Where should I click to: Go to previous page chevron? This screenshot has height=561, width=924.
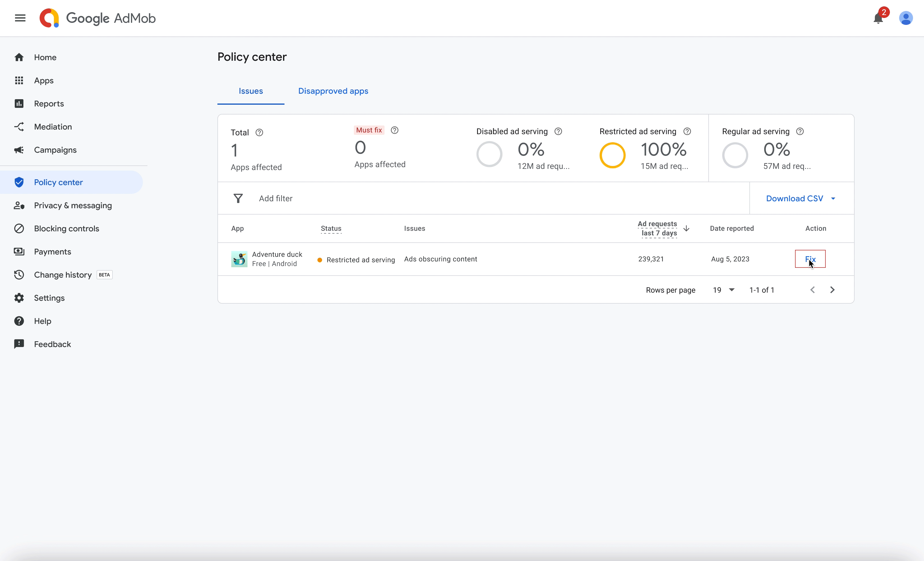pyautogui.click(x=813, y=290)
